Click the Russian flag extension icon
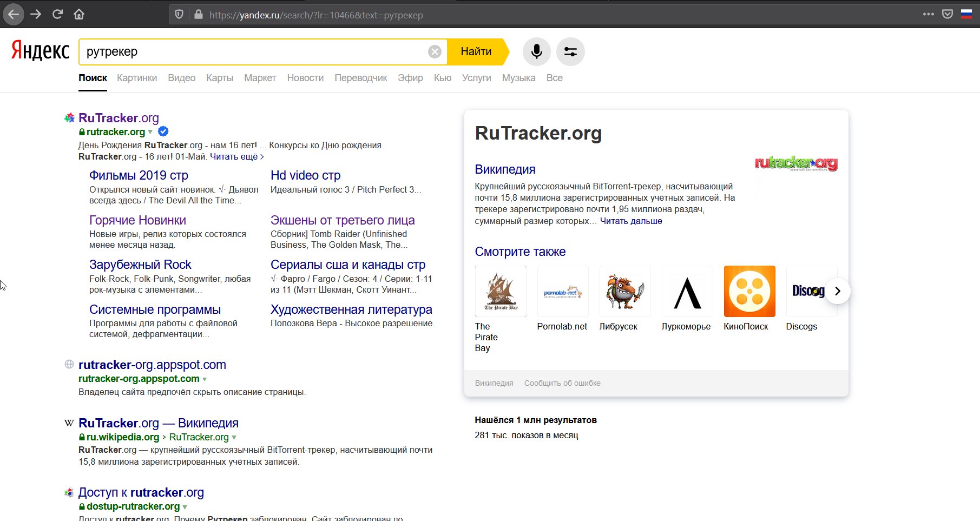980x521 pixels. pos(966,15)
